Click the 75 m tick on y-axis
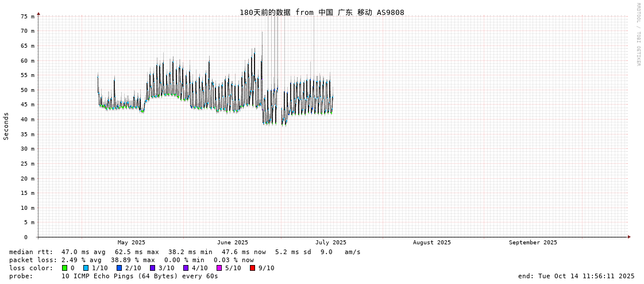644x284 pixels. click(x=28, y=16)
